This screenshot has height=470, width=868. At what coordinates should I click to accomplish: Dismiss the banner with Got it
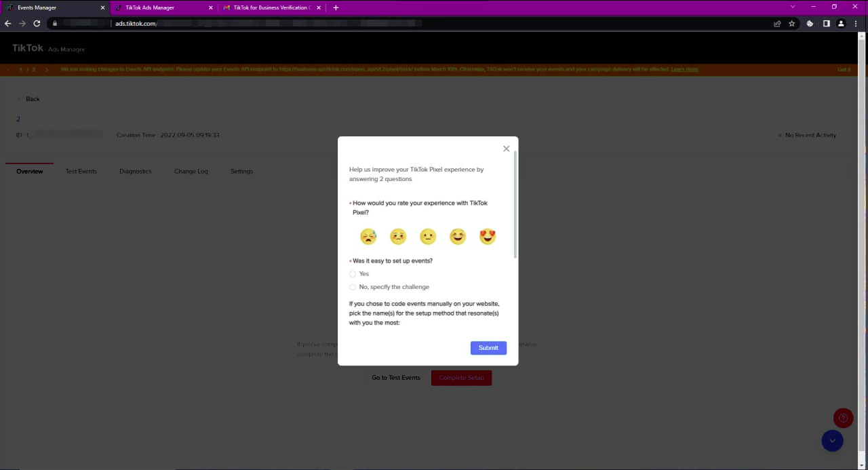click(x=844, y=69)
